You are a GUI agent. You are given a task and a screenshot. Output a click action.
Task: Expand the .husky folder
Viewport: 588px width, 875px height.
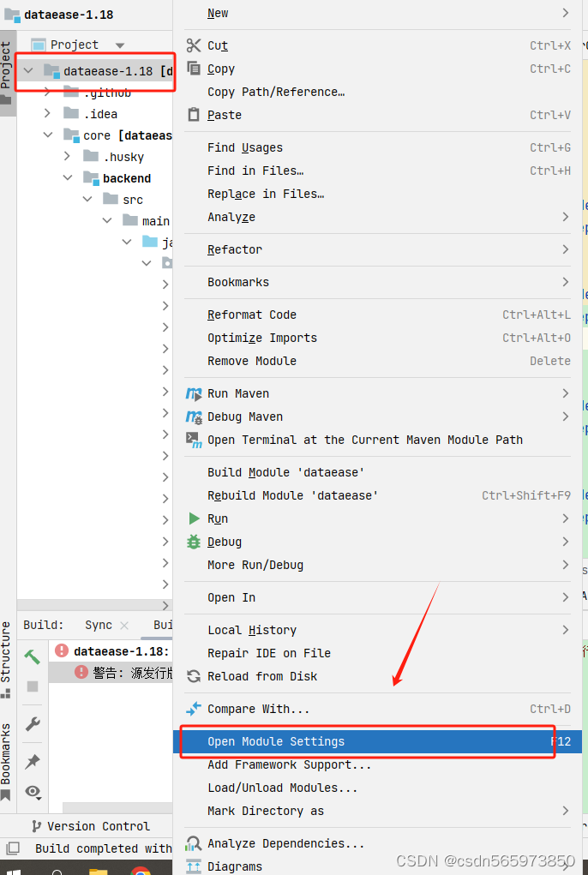coord(68,156)
